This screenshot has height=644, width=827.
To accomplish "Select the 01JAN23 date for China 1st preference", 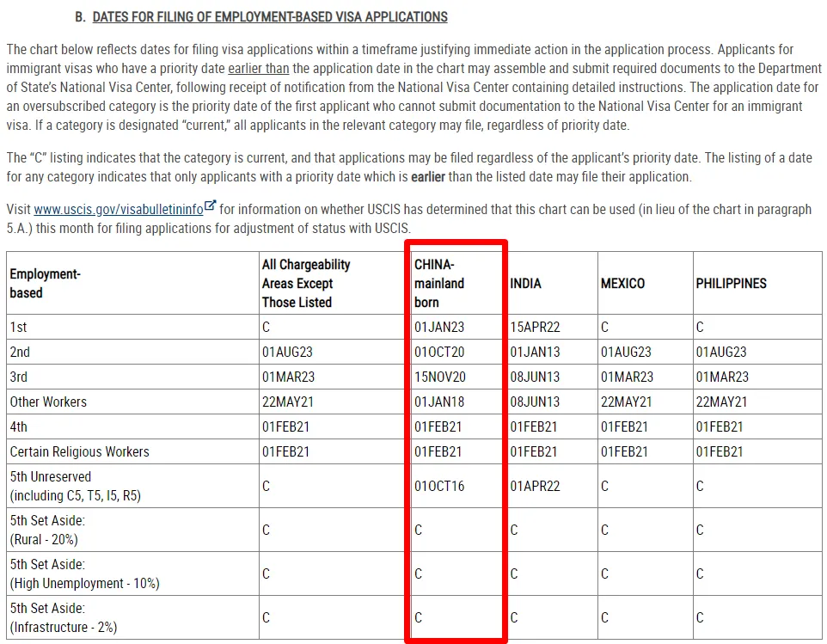I will pyautogui.click(x=439, y=328).
